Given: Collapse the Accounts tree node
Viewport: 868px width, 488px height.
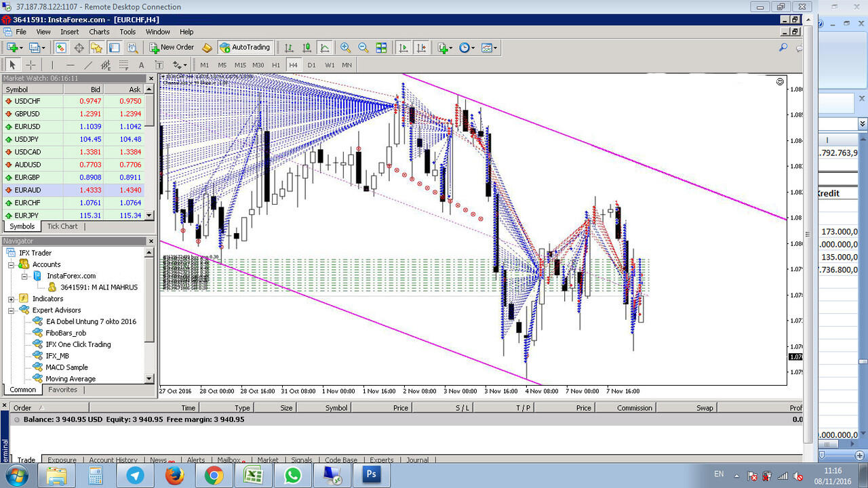Looking at the screenshot, I should 12,264.
